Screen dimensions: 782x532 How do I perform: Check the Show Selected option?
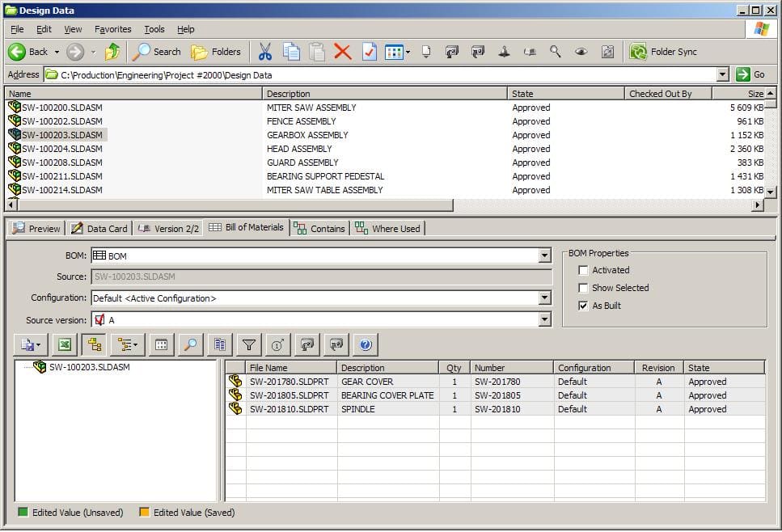pos(584,288)
